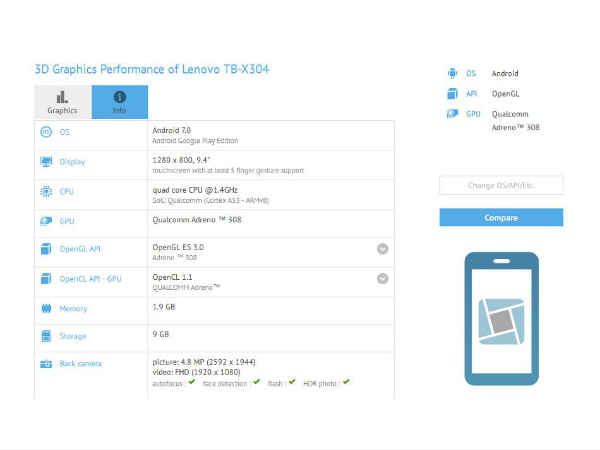
Task: Click the 3D Graphics Performance page title
Action: 152,69
